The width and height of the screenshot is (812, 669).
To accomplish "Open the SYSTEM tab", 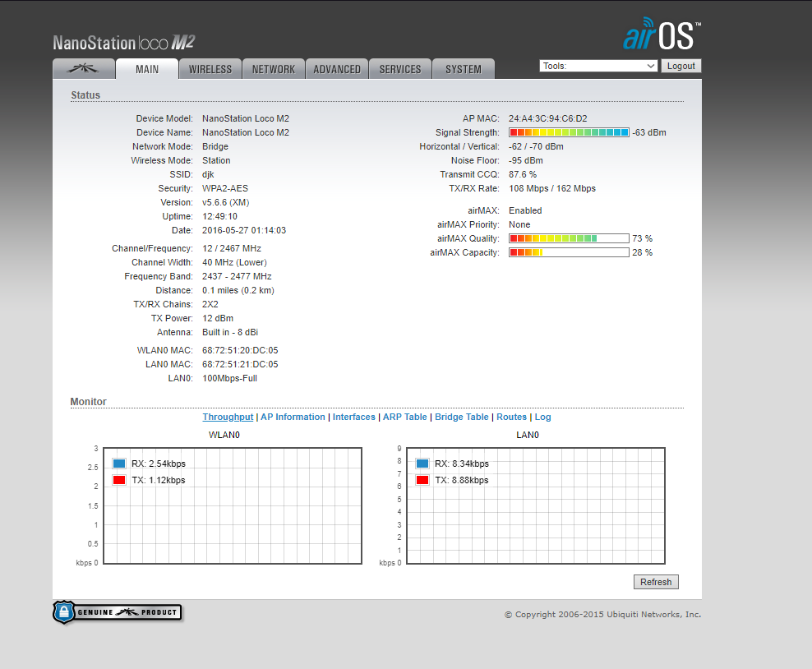I will pyautogui.click(x=463, y=69).
